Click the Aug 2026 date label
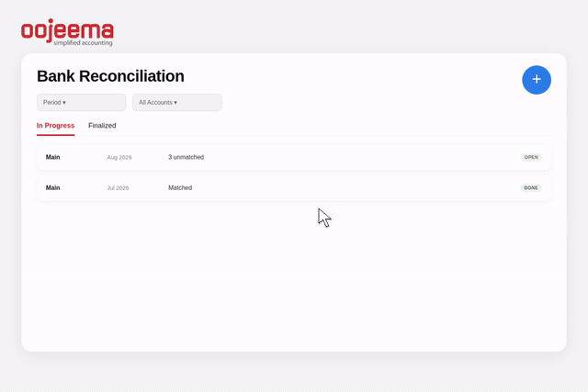The width and height of the screenshot is (588, 392). tap(119, 157)
